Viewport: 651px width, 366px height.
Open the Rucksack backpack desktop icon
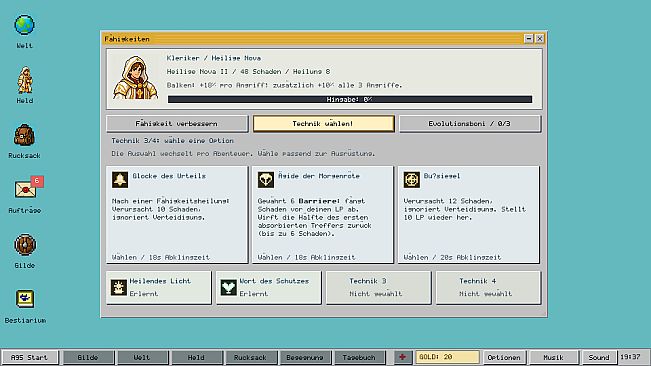(24, 135)
